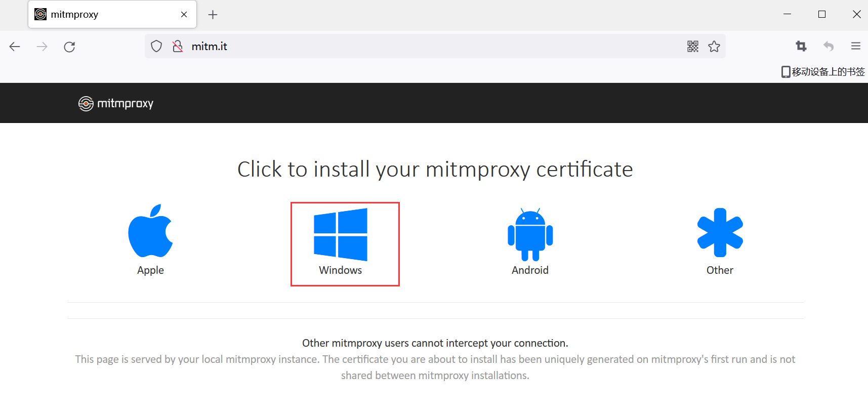Image resolution: width=868 pixels, height=414 pixels.
Task: Close the mitmproxy tab
Action: 184,15
